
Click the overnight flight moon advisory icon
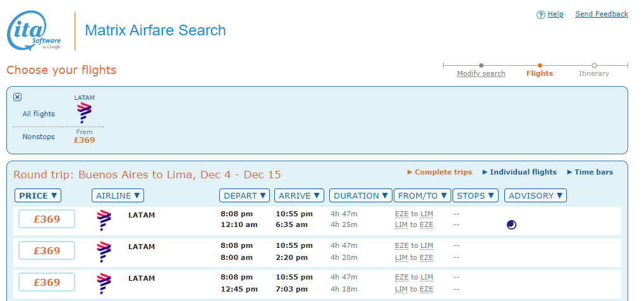[x=511, y=225]
